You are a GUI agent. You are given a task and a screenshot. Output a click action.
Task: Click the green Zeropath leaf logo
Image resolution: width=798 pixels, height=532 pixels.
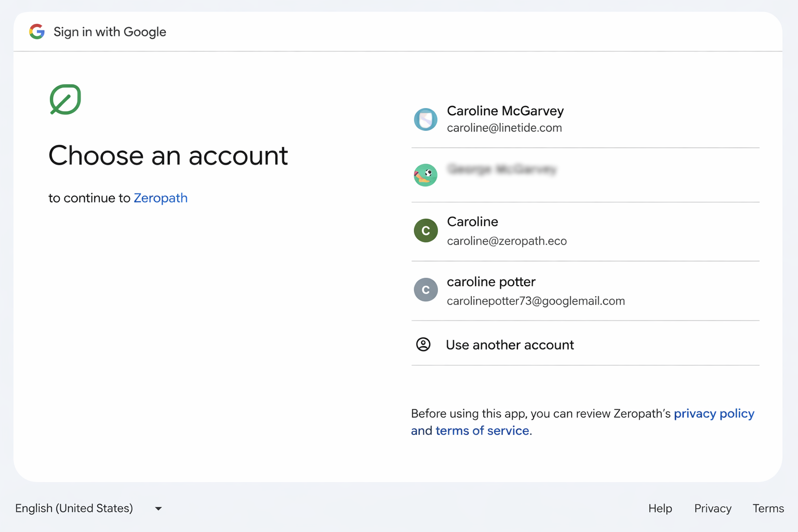[65, 99]
